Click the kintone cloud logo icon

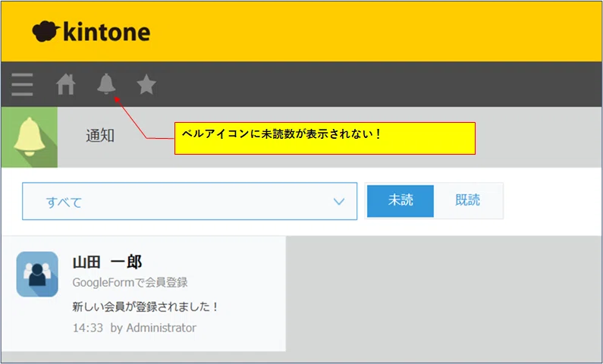46,32
